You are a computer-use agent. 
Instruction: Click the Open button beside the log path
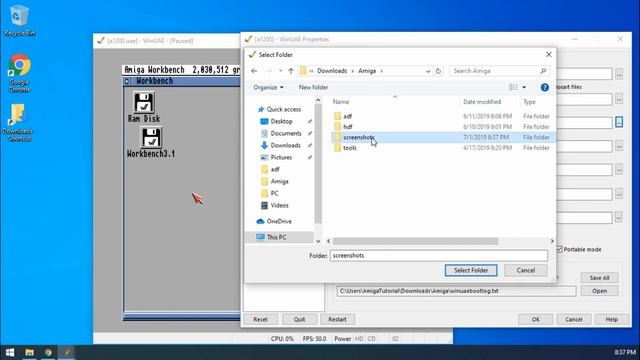tap(600, 291)
